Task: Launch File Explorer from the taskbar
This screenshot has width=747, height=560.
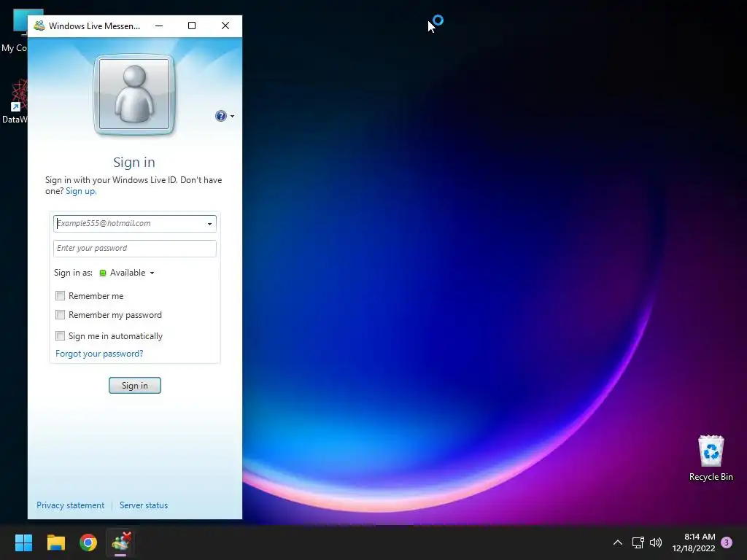Action: point(55,542)
